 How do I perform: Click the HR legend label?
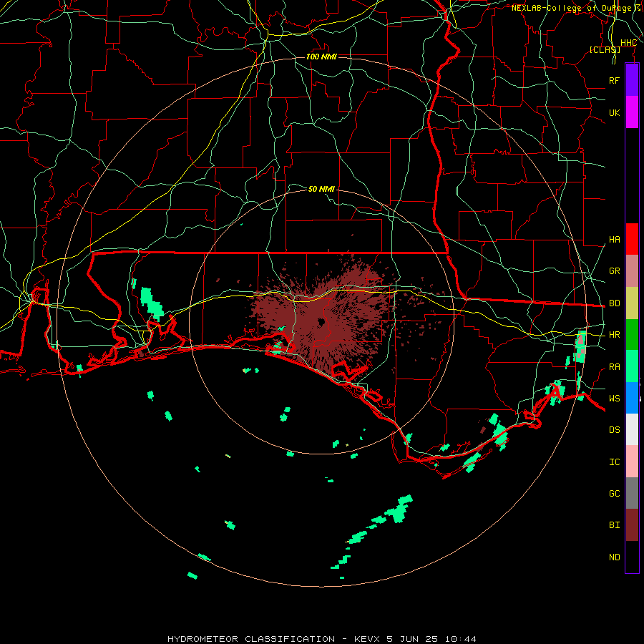[x=614, y=335]
